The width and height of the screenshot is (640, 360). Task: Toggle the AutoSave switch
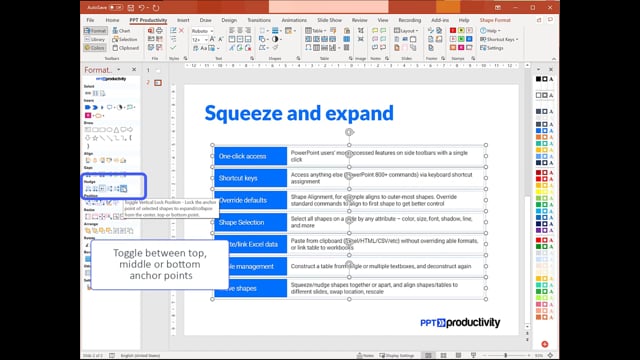(116, 7)
